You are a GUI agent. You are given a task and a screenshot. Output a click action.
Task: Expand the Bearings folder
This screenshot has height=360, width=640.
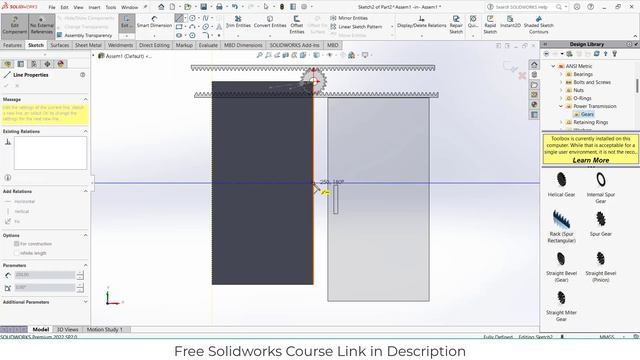pos(561,74)
